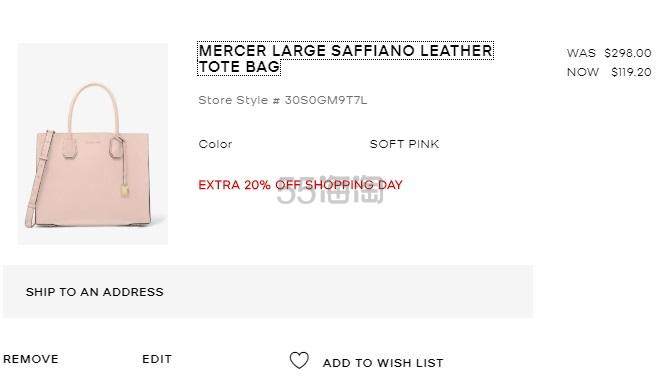This screenshot has width=660, height=380.
Task: Click the WAS price label
Action: click(x=581, y=53)
